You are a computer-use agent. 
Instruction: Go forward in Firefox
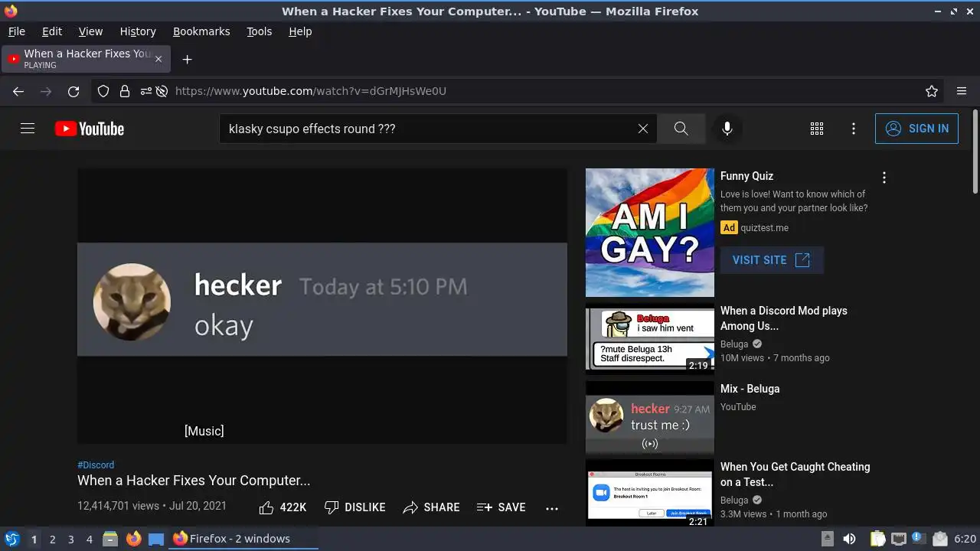tap(46, 91)
